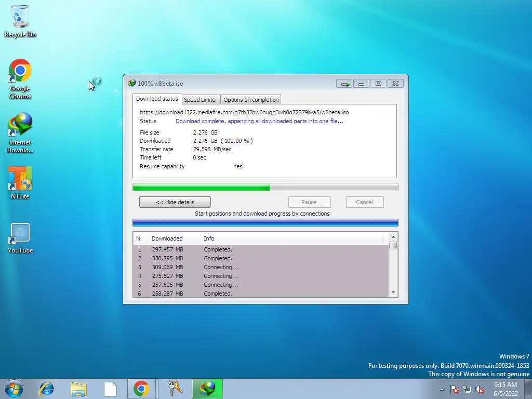This screenshot has width=532, height=399.
Task: Click the File size 2.276 GB value
Action: (205, 132)
